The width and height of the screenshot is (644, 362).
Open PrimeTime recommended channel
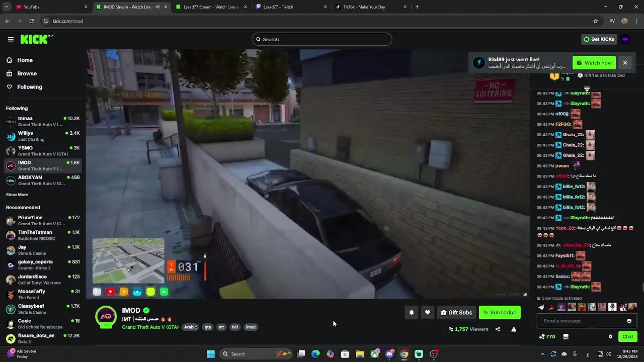coord(43,220)
